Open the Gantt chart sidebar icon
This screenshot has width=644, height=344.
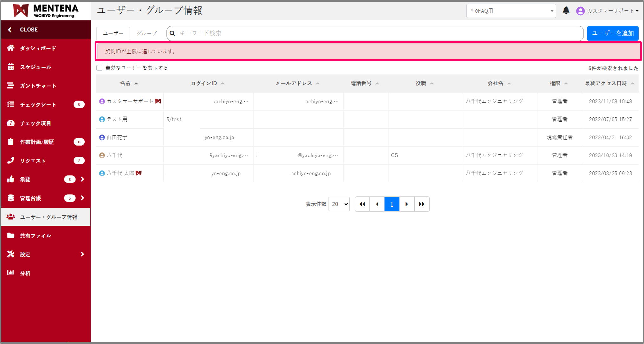click(11, 85)
